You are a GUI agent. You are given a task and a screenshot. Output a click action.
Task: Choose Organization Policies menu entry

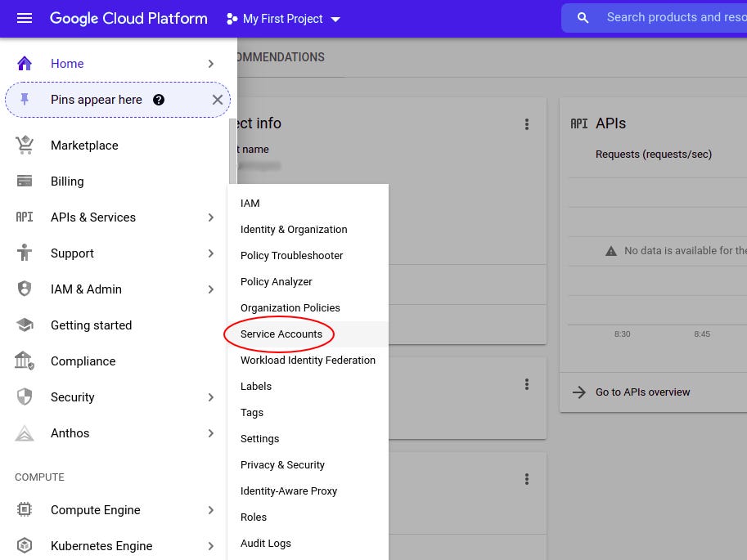point(308,308)
